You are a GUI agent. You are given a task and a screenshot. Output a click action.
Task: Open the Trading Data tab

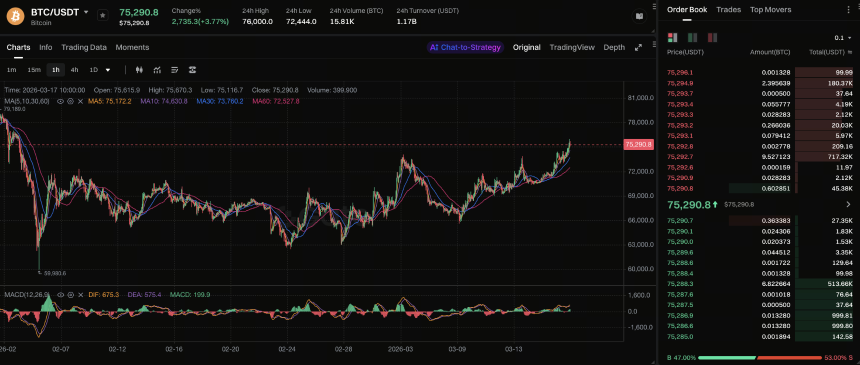pos(84,47)
